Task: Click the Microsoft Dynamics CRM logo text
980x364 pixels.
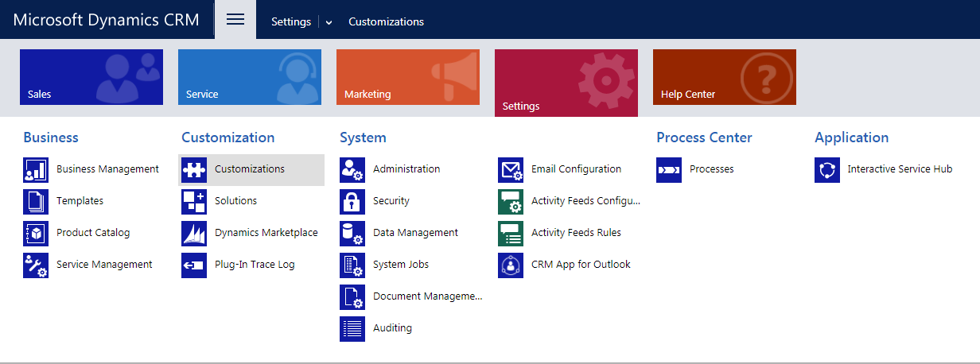Action: tap(107, 20)
